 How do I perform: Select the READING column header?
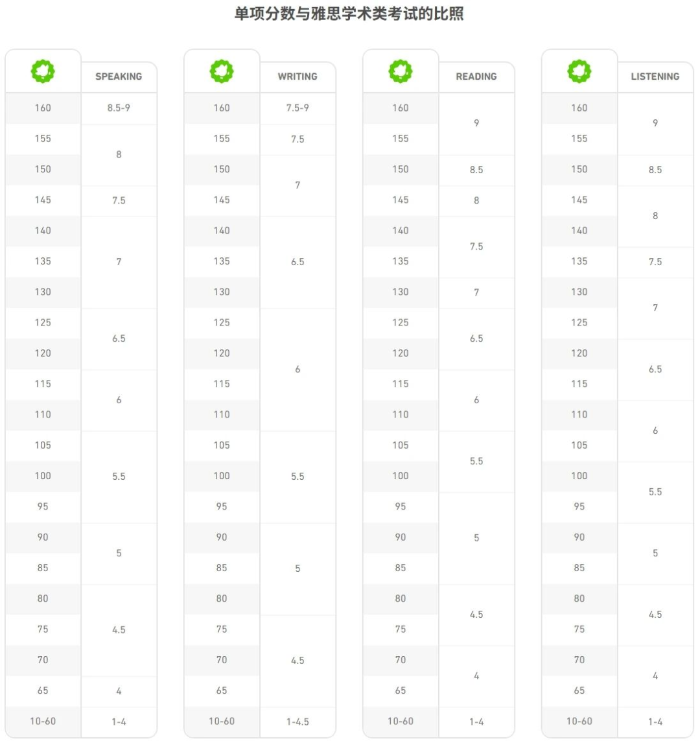tap(476, 77)
